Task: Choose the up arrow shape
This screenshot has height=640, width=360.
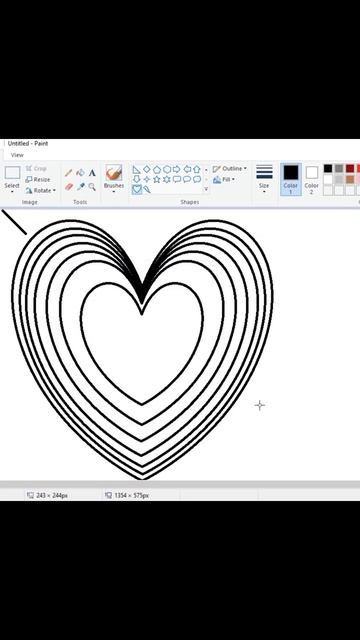Action: (197, 169)
